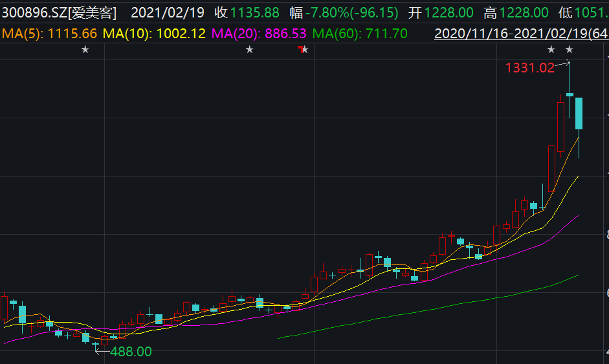This screenshot has width=609, height=364.
Task: Click the arrow beside 488.00 low label
Action: click(x=102, y=351)
